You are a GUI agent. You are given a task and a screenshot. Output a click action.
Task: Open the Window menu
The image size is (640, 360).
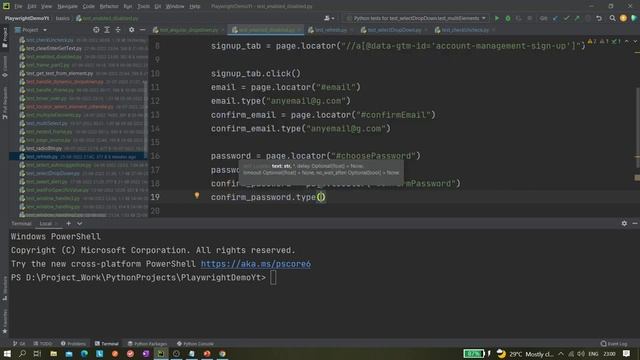[175, 7]
